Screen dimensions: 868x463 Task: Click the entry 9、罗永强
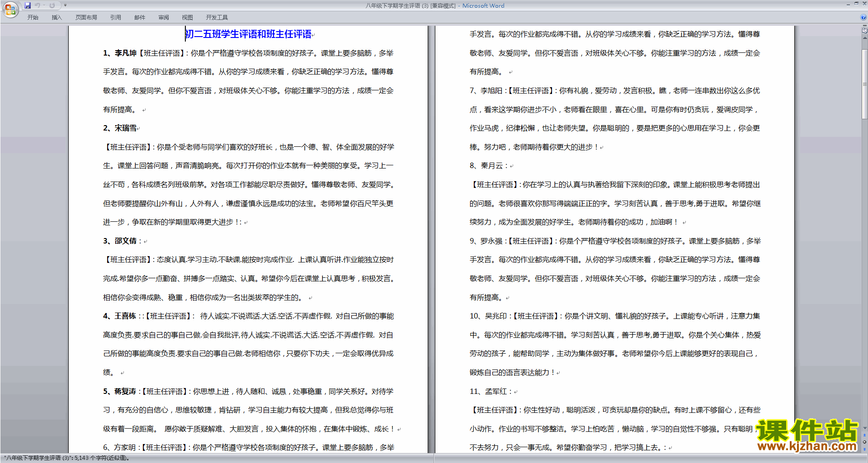(x=486, y=241)
